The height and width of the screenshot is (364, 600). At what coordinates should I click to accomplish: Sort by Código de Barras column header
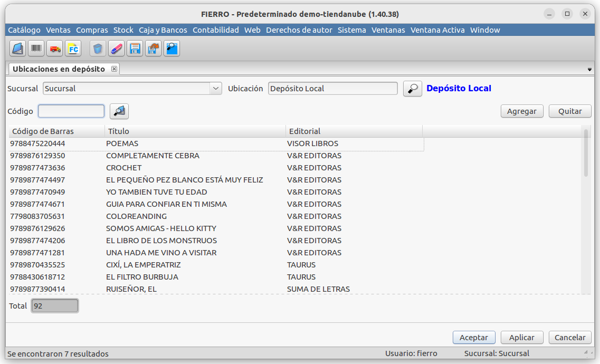coord(57,131)
